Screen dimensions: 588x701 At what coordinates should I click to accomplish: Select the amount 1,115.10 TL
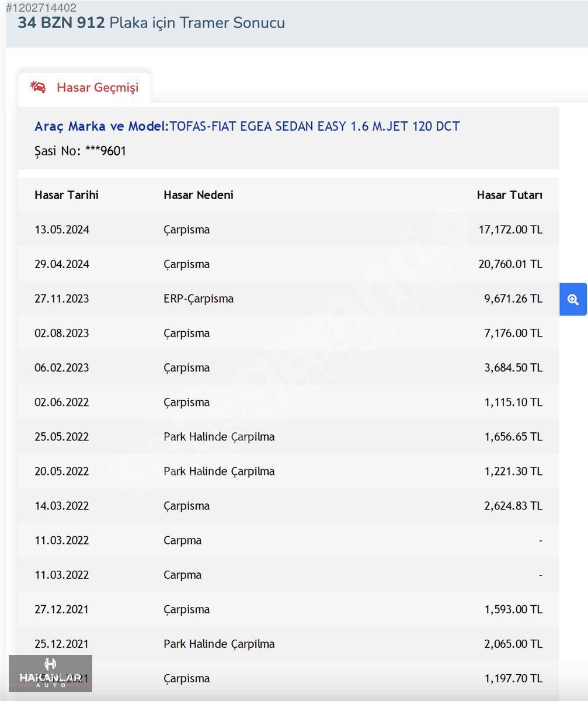(x=513, y=402)
